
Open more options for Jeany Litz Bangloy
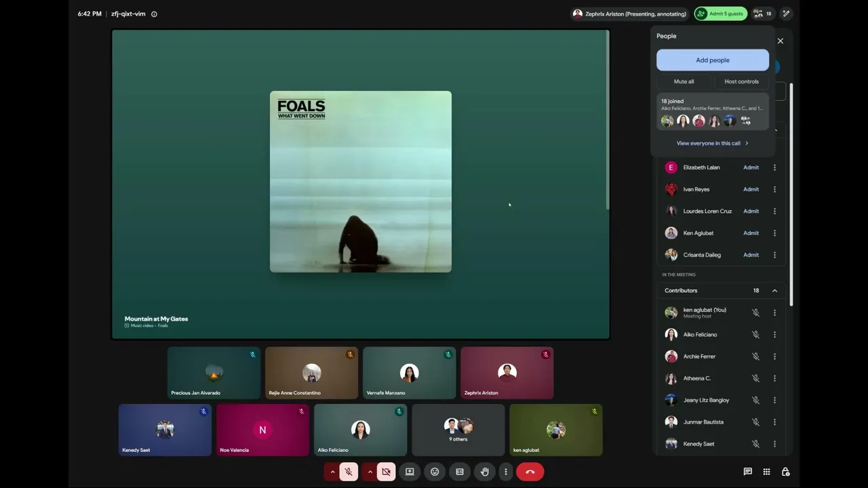click(x=774, y=400)
